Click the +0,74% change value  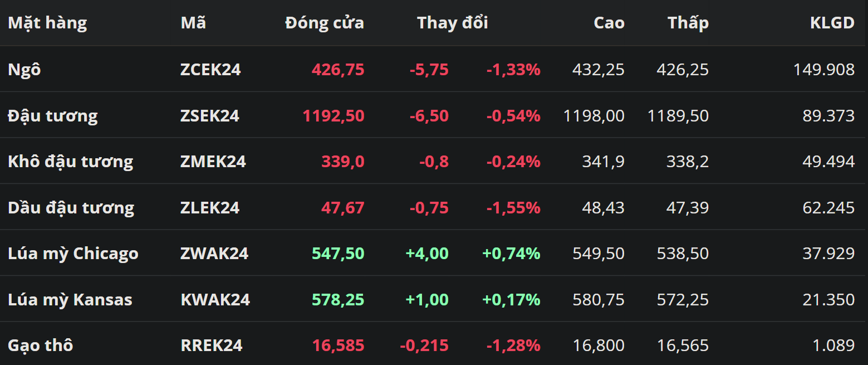click(x=511, y=254)
